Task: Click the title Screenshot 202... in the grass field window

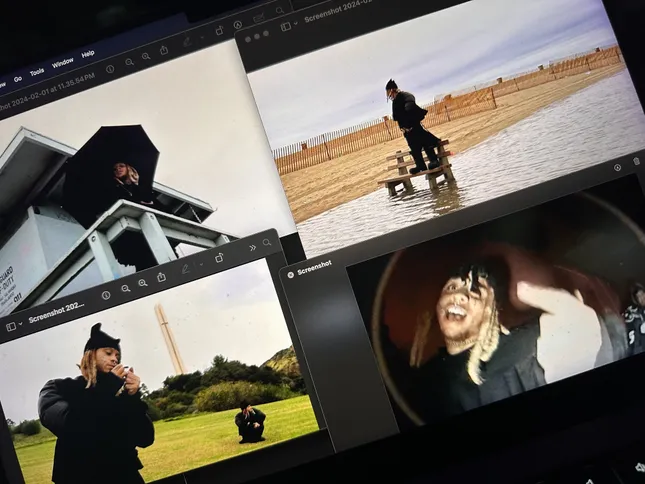Action: tap(56, 313)
